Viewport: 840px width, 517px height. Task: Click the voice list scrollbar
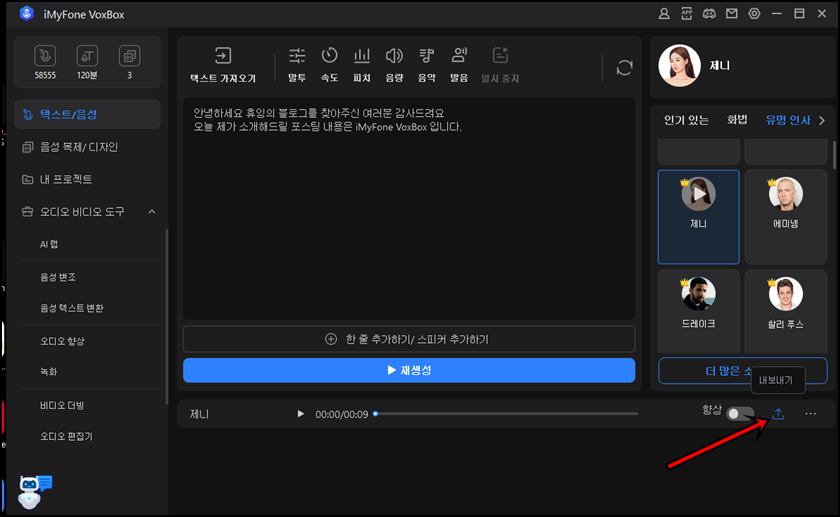(x=834, y=155)
